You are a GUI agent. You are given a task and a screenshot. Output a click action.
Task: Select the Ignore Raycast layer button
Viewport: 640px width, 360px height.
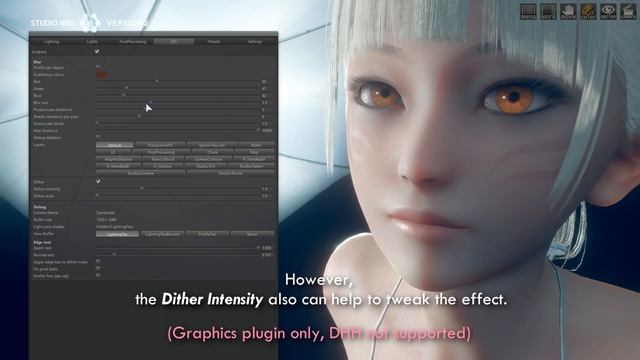(x=212, y=145)
